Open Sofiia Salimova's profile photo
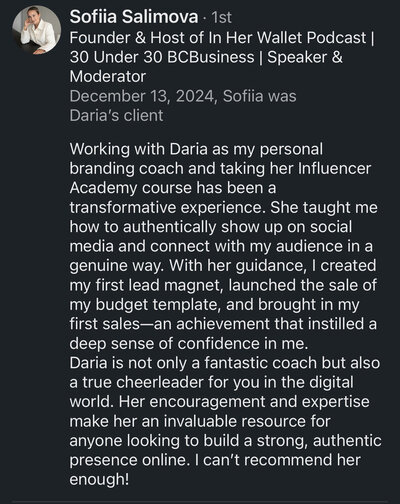 click(37, 30)
